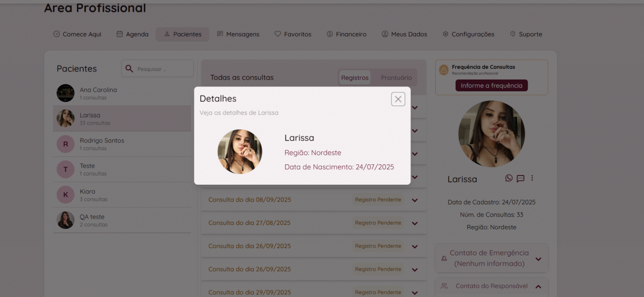Click the WhatsApp icon next to Larissa
644x297 pixels.
pyautogui.click(x=509, y=178)
